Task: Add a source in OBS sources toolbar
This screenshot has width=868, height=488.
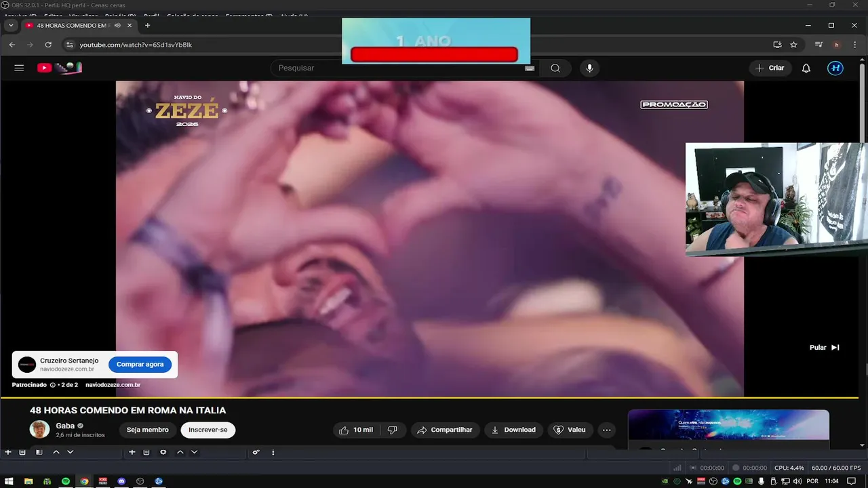Action: pyautogui.click(x=132, y=452)
